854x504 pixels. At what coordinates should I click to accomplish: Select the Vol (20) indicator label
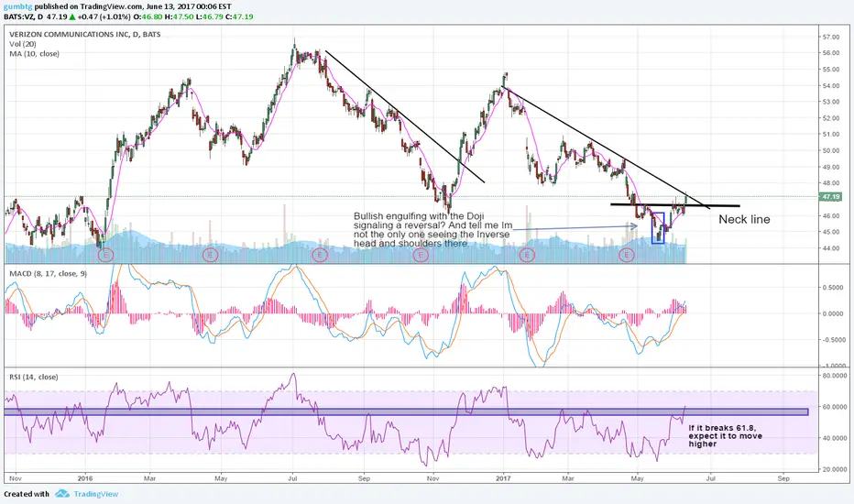pos(23,44)
